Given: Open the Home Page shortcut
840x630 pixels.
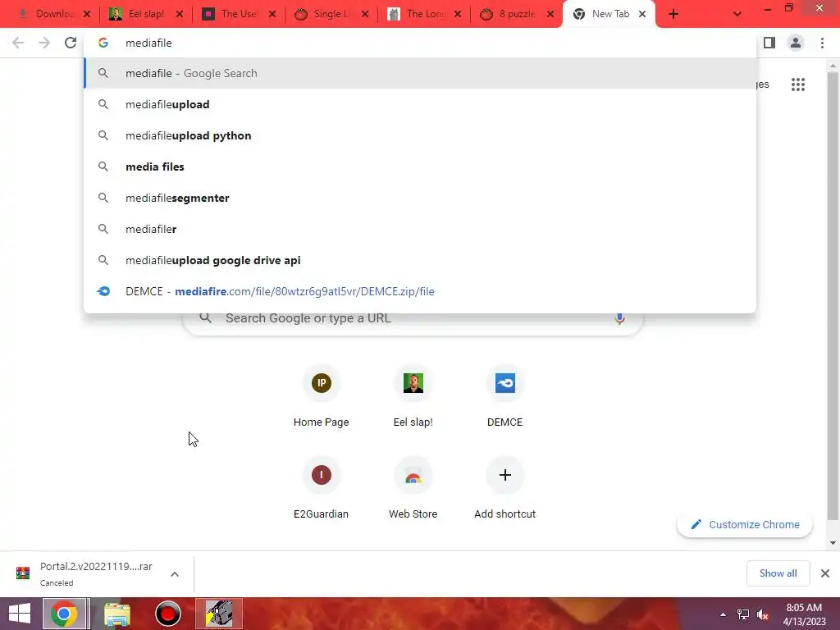Looking at the screenshot, I should click(x=321, y=396).
